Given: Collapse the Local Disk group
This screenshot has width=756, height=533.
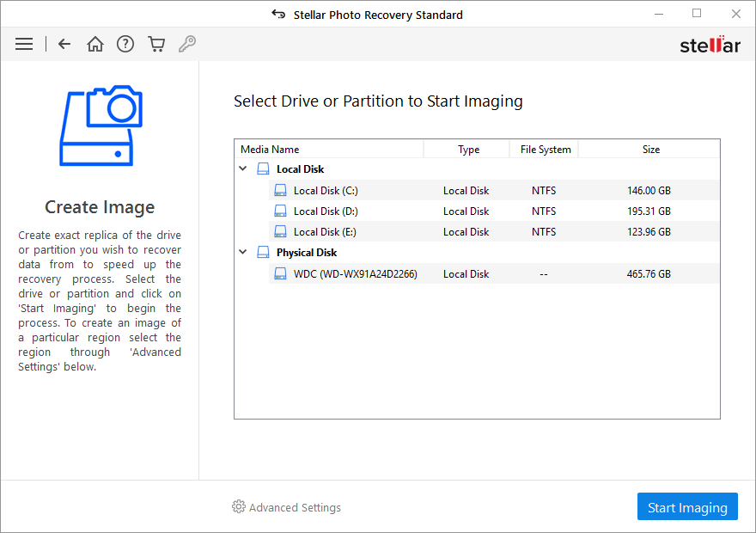Looking at the screenshot, I should [243, 169].
